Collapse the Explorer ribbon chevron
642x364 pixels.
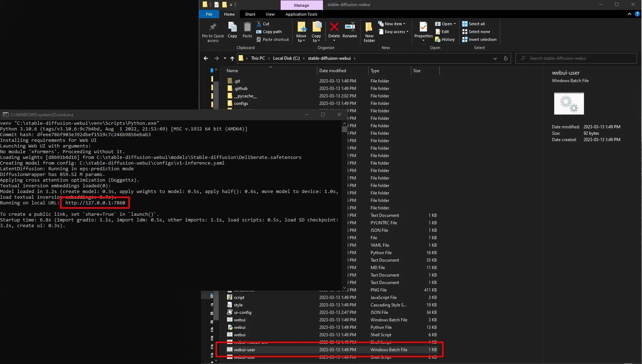click(629, 14)
